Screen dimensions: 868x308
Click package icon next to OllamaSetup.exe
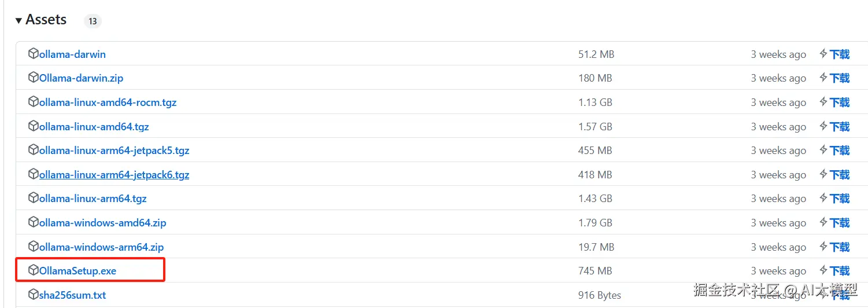tap(33, 270)
